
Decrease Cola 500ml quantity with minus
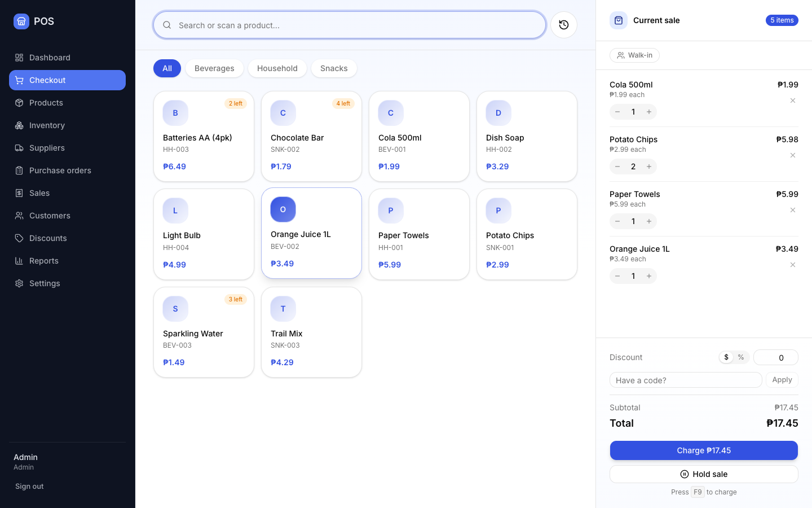click(617, 112)
